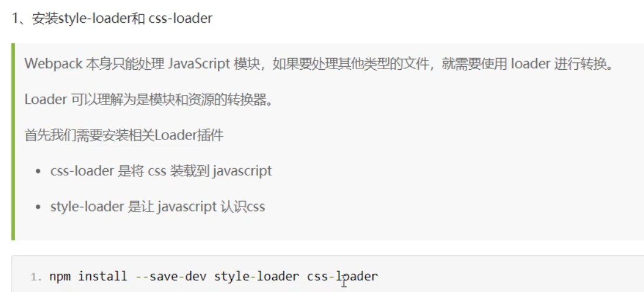Click the line number "1." in the code block
The width and height of the screenshot is (644, 292).
(x=36, y=276)
